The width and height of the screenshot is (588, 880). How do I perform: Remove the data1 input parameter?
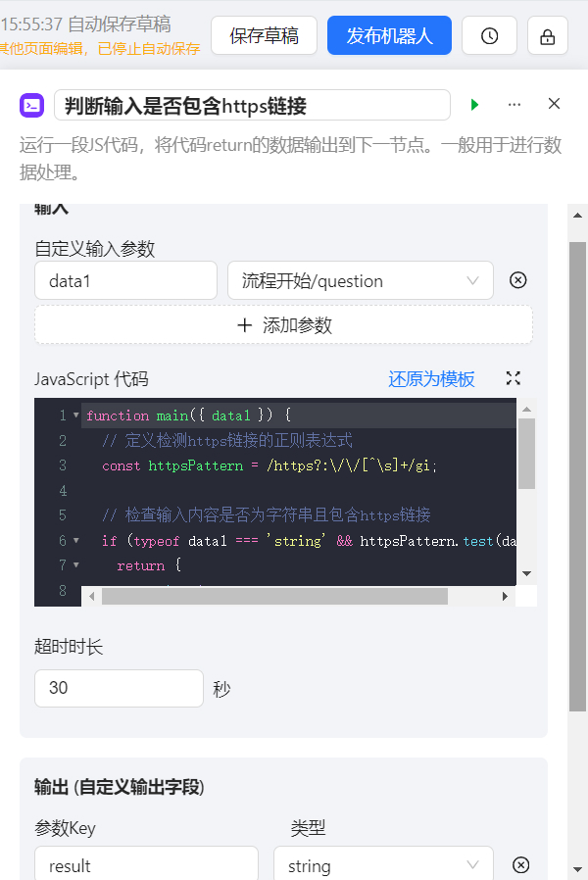517,280
